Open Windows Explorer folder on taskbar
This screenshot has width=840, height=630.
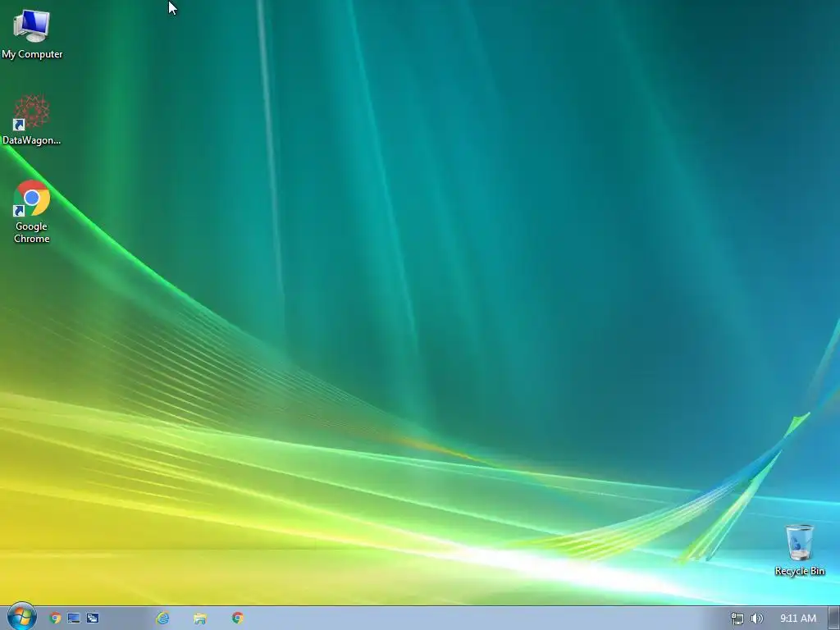[x=200, y=619]
